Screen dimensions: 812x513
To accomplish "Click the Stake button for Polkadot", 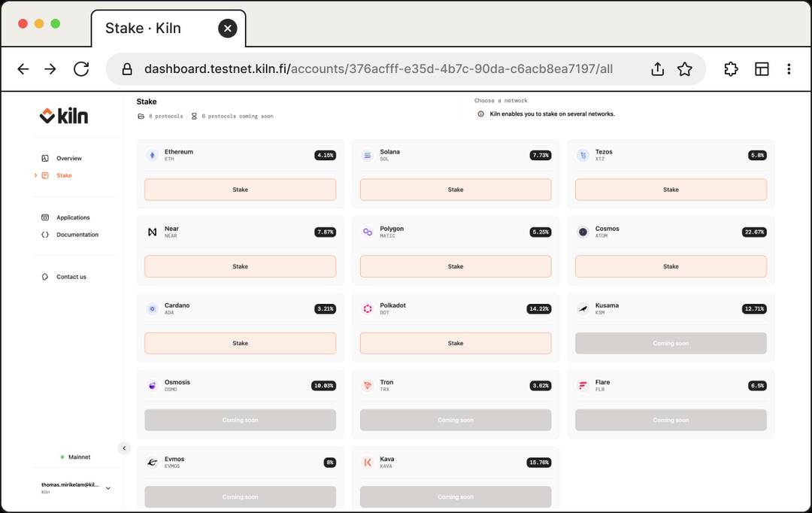I will point(456,343).
